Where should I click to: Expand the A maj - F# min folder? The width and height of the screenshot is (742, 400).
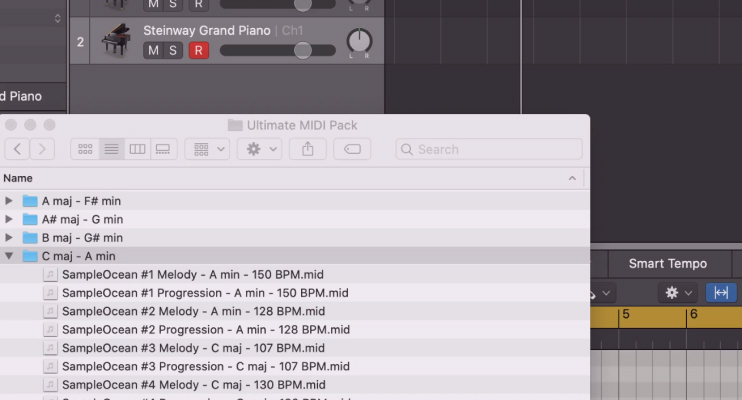(x=10, y=201)
